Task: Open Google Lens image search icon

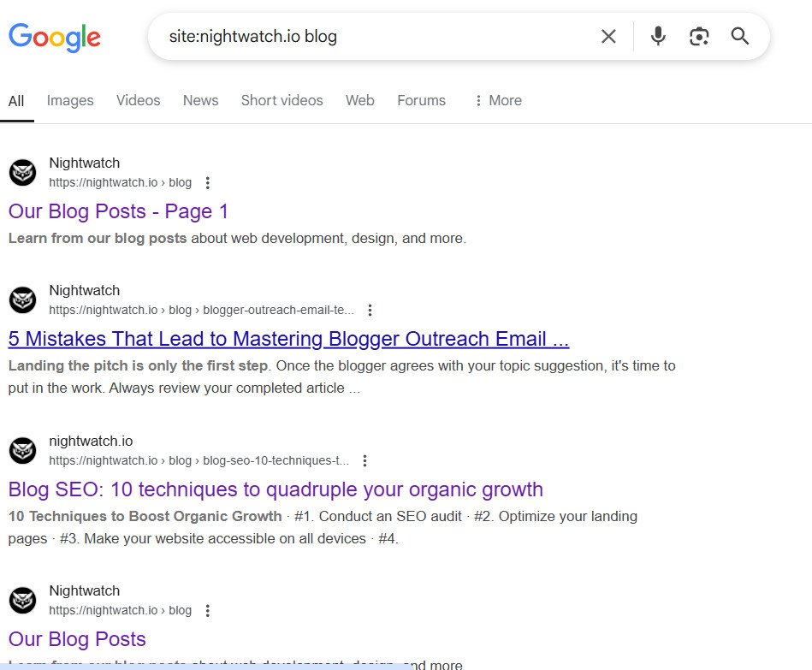Action: (699, 36)
